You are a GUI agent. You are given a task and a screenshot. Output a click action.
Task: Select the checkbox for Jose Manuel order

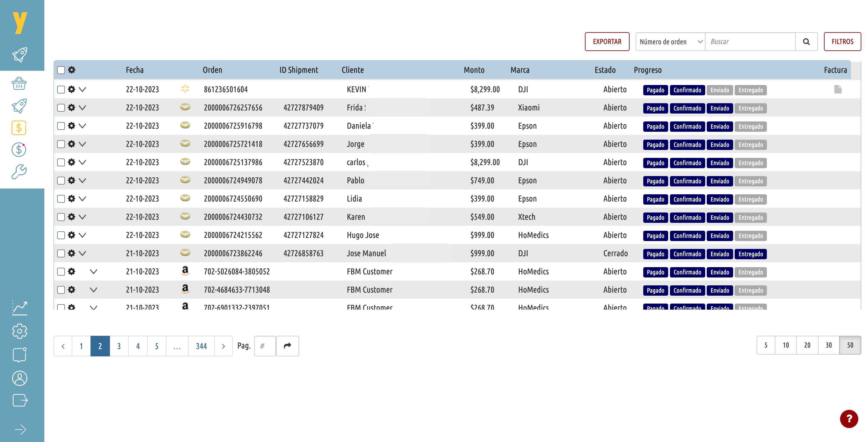(x=61, y=253)
